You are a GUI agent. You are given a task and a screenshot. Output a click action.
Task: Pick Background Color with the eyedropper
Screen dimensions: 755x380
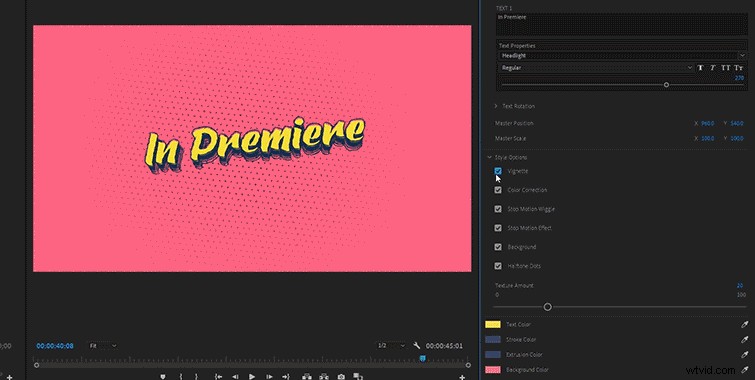coord(745,369)
